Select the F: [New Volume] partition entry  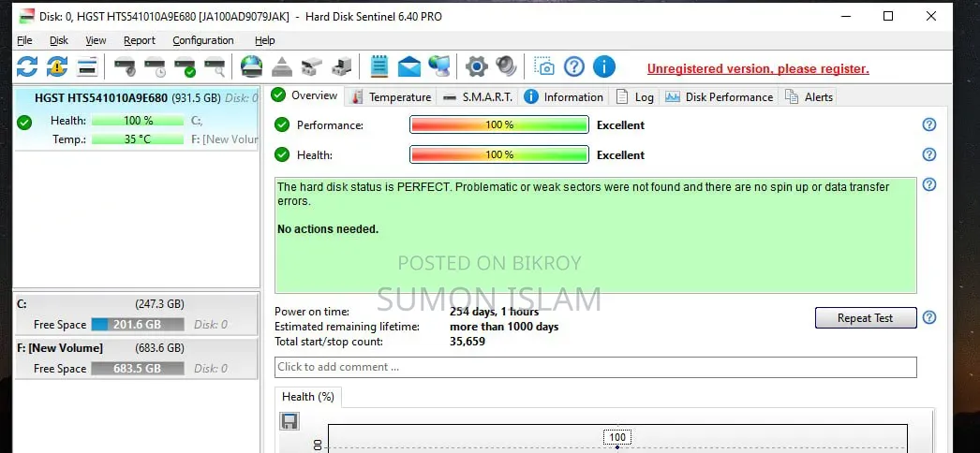coord(136,358)
